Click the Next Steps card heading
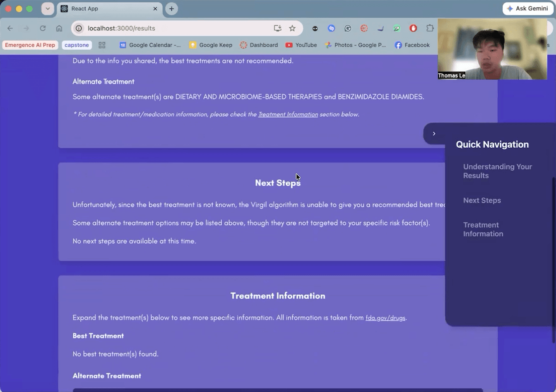This screenshot has height=392, width=556. point(278,183)
